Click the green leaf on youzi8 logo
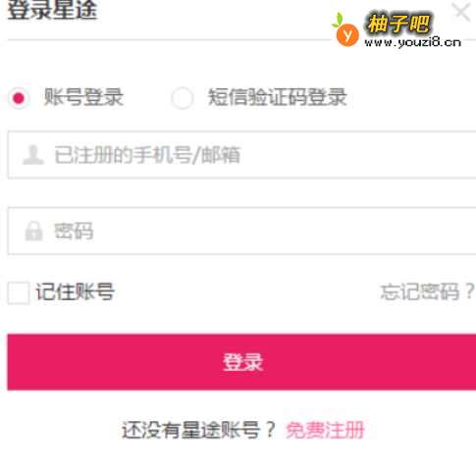This screenshot has height=472, width=476. point(338,20)
